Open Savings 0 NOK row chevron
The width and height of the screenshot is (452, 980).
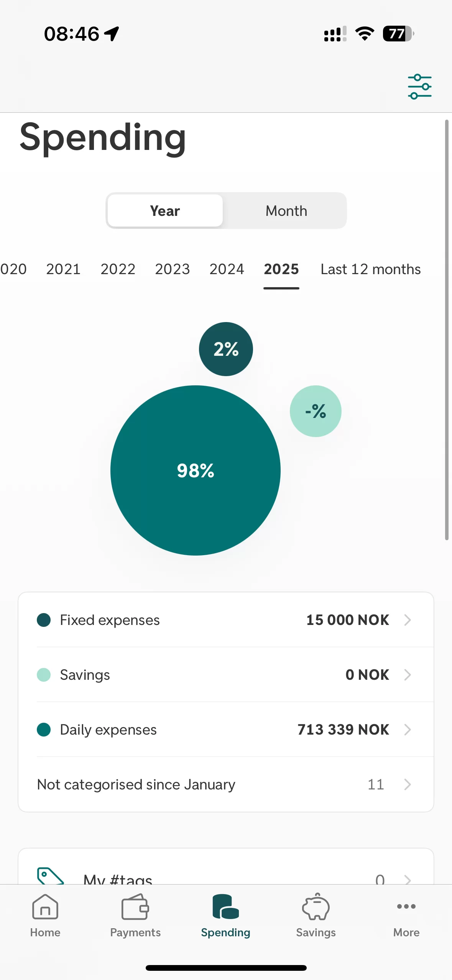(407, 675)
